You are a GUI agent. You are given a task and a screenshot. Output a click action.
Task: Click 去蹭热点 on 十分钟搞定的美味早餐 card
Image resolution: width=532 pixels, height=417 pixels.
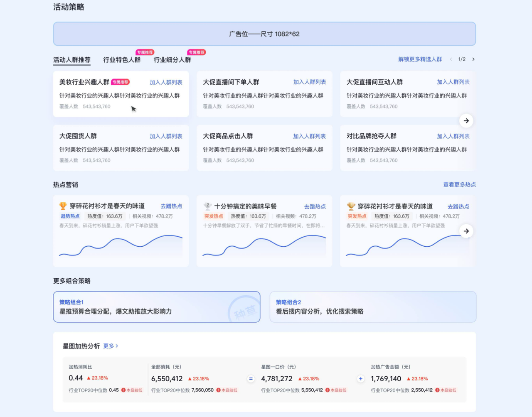[315, 206]
